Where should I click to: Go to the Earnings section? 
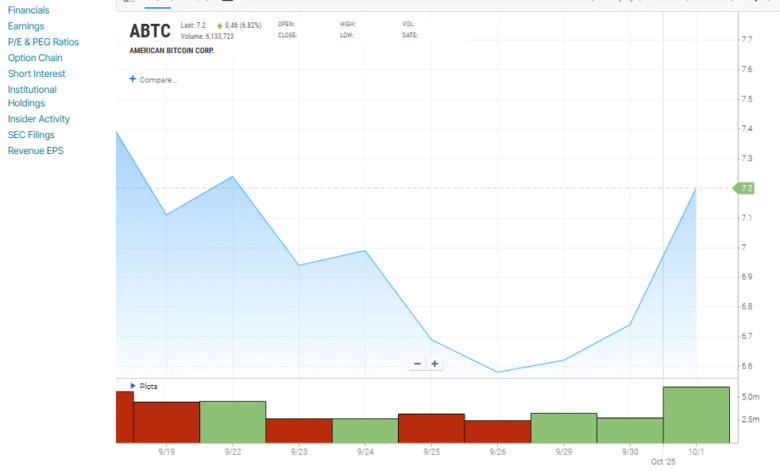[x=26, y=26]
